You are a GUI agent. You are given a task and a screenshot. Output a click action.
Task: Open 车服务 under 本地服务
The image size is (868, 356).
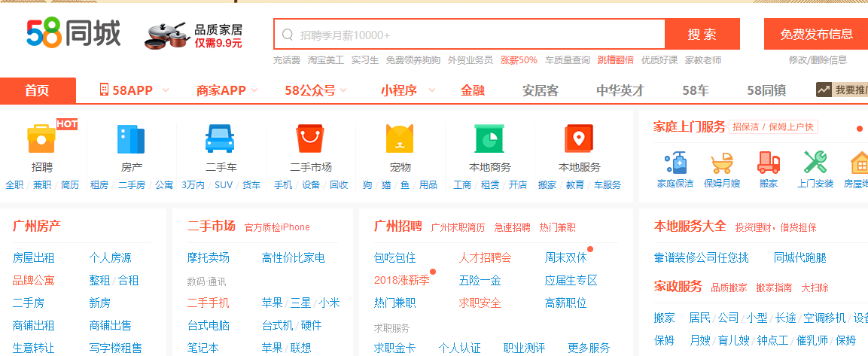click(x=608, y=185)
